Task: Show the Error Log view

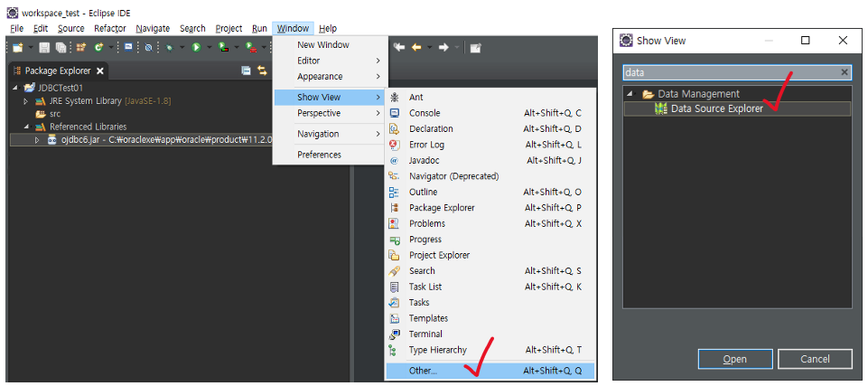Action: point(490,145)
